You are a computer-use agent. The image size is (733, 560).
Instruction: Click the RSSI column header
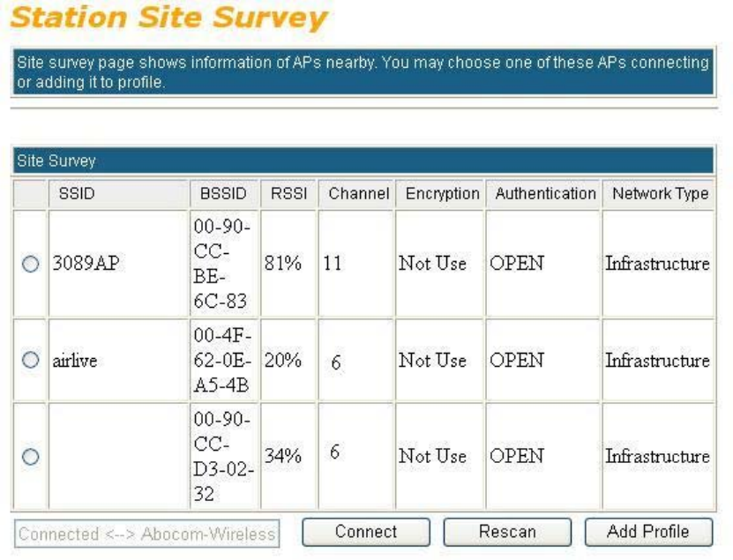coord(288,193)
